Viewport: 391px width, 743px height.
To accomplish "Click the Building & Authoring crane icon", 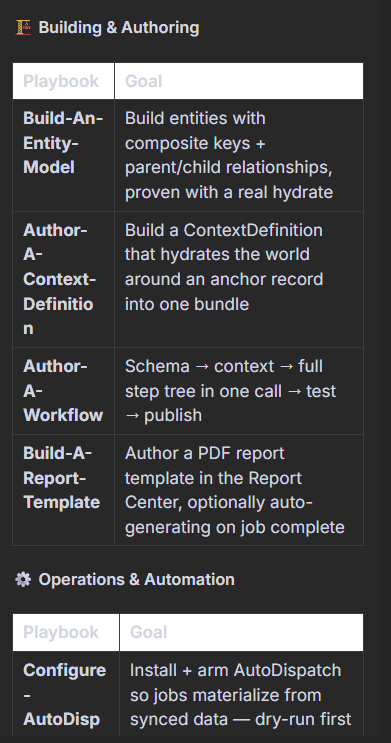I will tap(23, 27).
